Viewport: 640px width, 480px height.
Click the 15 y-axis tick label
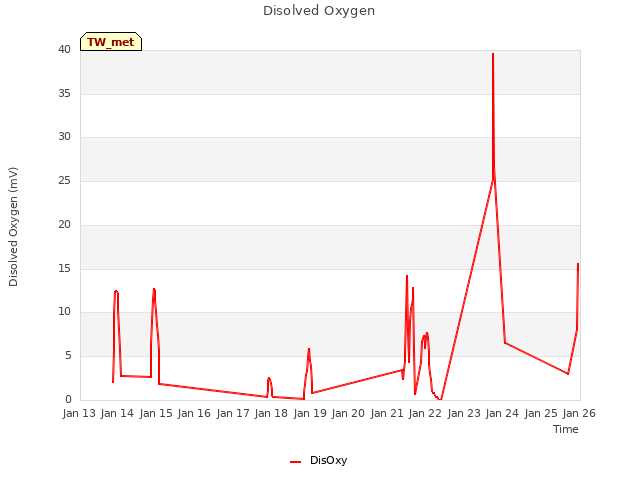(x=64, y=269)
